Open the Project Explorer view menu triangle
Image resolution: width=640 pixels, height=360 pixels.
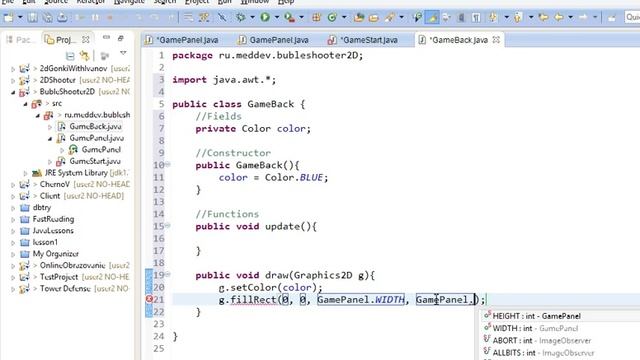123,53
